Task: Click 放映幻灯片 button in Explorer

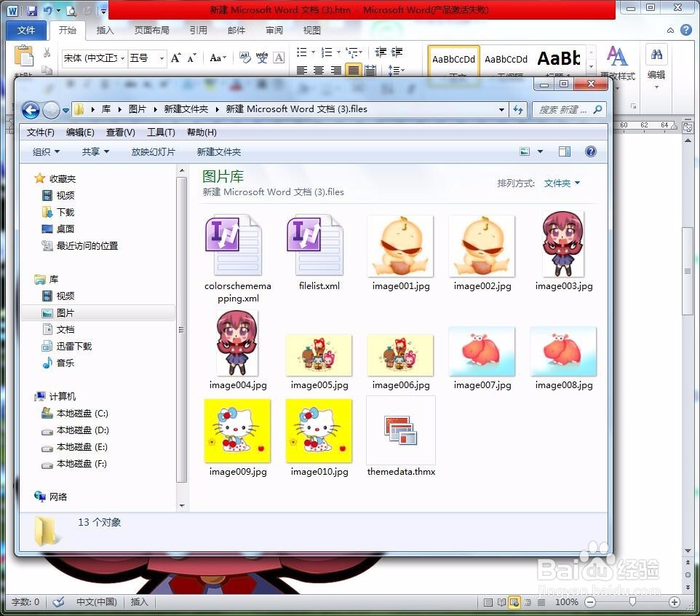Action: pos(153,152)
